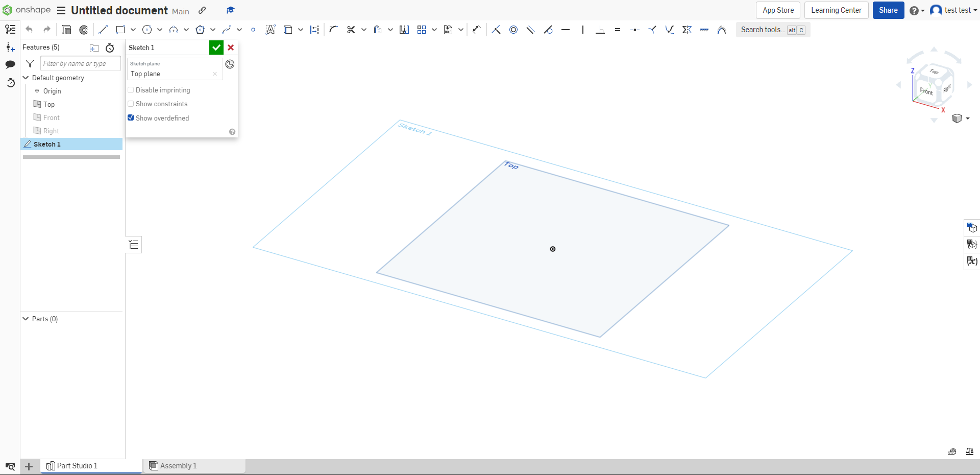Activate the Corner rectangle tool

pyautogui.click(x=120, y=30)
